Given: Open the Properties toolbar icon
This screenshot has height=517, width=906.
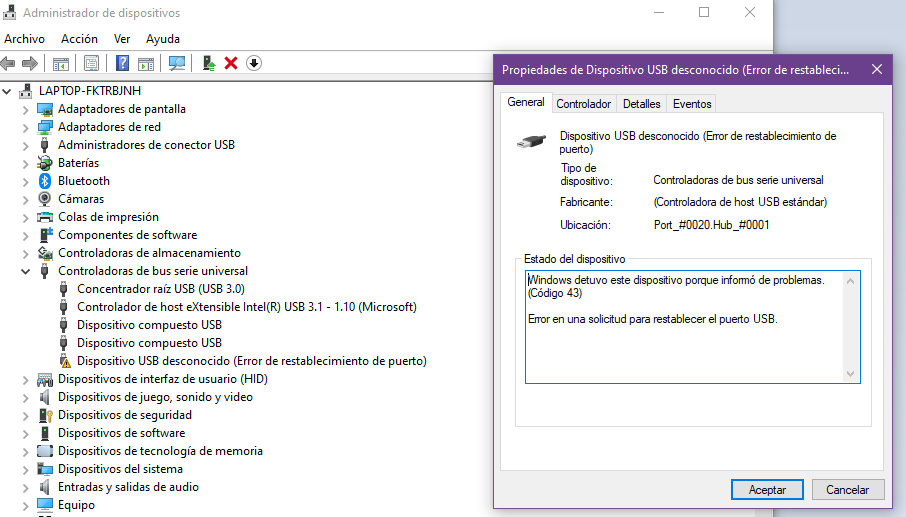Looking at the screenshot, I should pyautogui.click(x=91, y=64).
